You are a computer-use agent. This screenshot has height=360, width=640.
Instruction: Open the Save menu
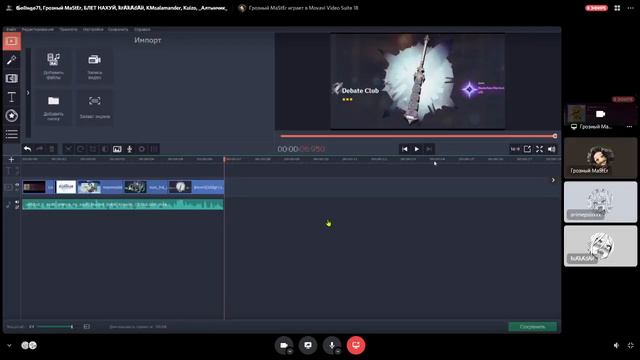[x=118, y=29]
